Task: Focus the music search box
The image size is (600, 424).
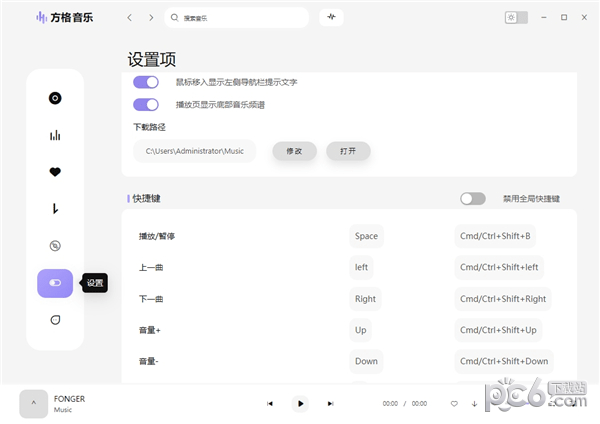Action: point(236,18)
